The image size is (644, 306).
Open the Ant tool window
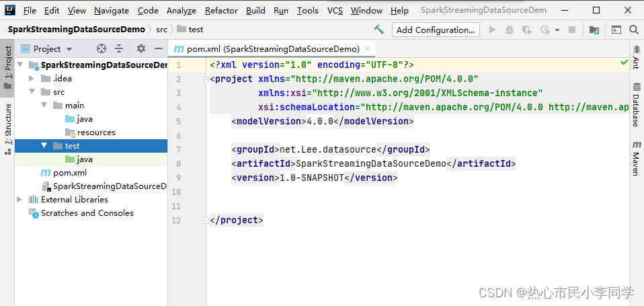coord(636,58)
